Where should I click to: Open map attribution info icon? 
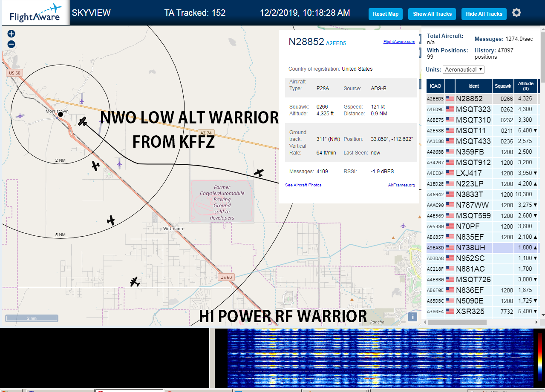(412, 317)
